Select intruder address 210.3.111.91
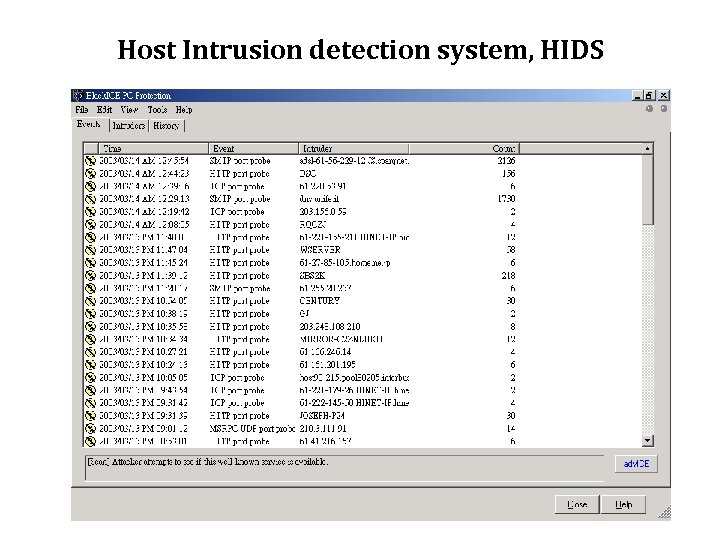720x540 pixels. pyautogui.click(x=323, y=428)
